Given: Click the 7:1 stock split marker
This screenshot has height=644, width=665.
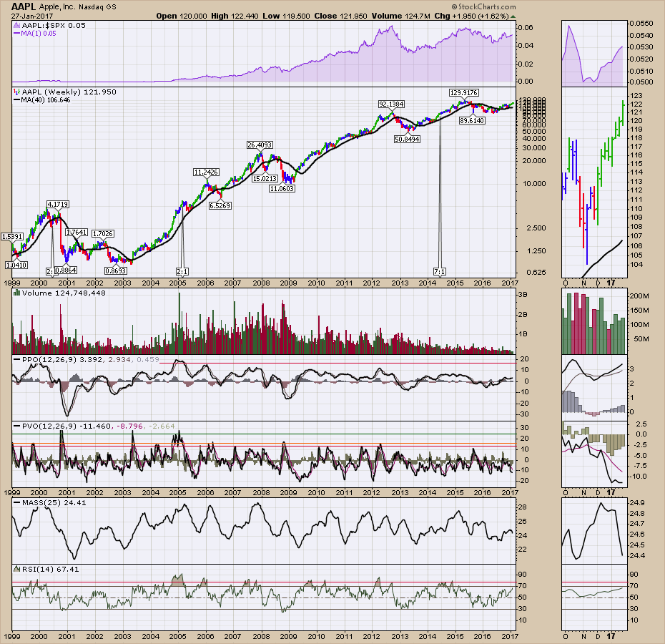Looking at the screenshot, I should pyautogui.click(x=440, y=271).
